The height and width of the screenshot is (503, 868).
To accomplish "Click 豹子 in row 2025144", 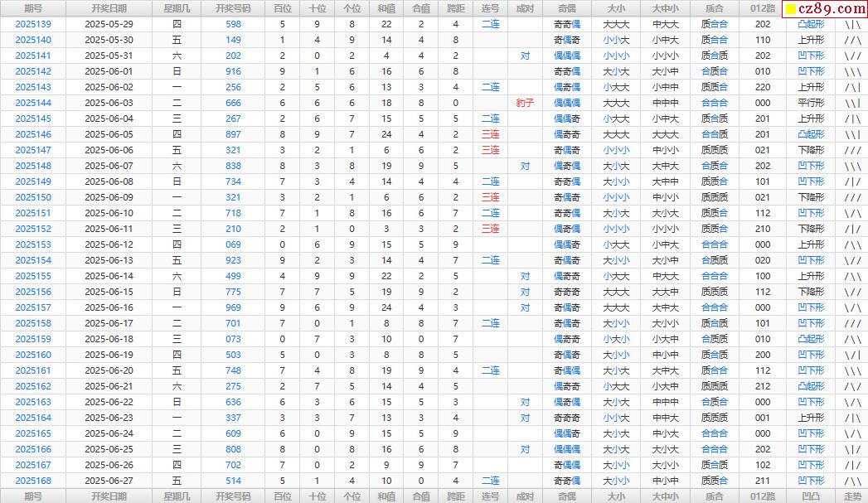I will 525,103.
